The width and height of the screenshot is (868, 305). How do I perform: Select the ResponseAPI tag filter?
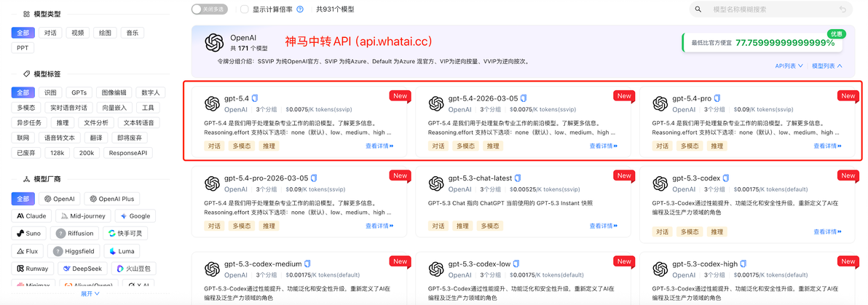click(x=130, y=153)
